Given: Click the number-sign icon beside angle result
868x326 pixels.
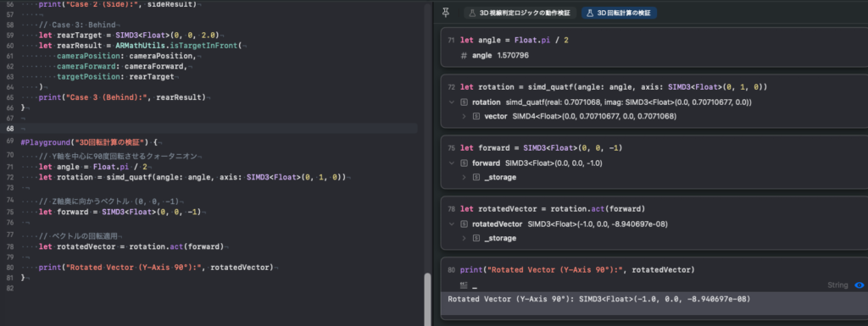Looking at the screenshot, I should (464, 57).
